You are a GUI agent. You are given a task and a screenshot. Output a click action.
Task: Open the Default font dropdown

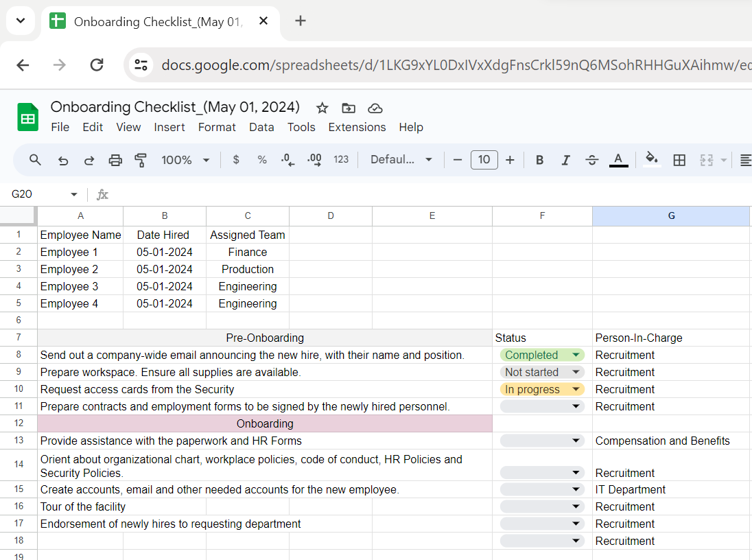tap(401, 159)
